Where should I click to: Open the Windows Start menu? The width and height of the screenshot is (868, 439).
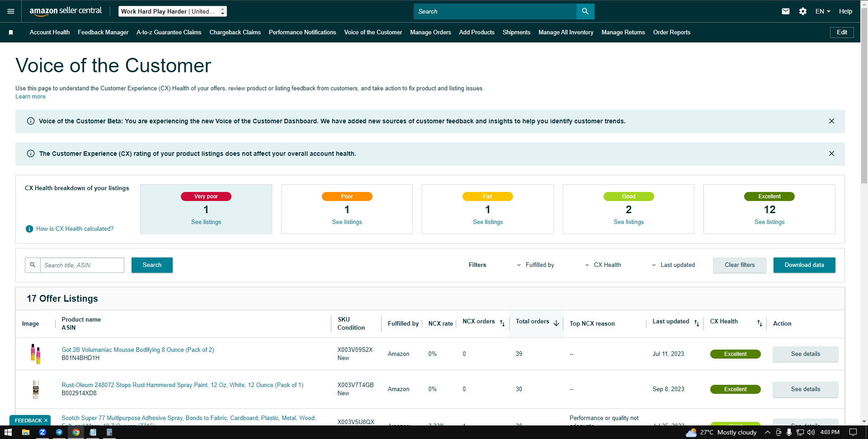click(8, 432)
